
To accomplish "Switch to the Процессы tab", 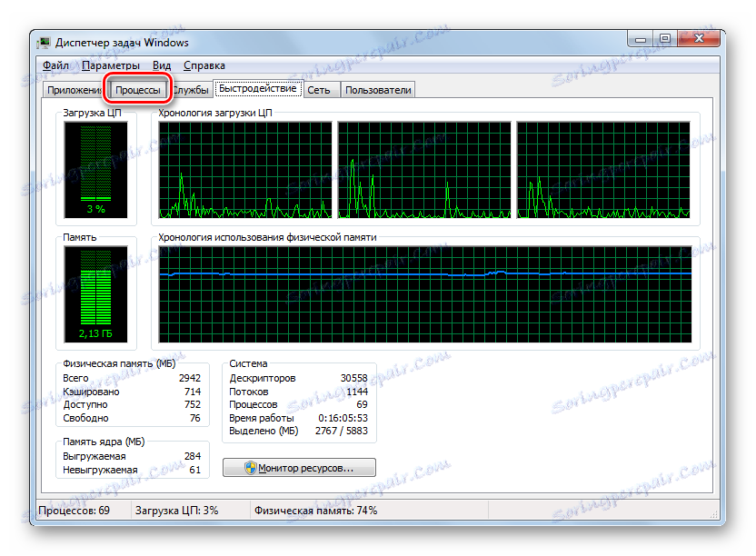I will click(138, 90).
